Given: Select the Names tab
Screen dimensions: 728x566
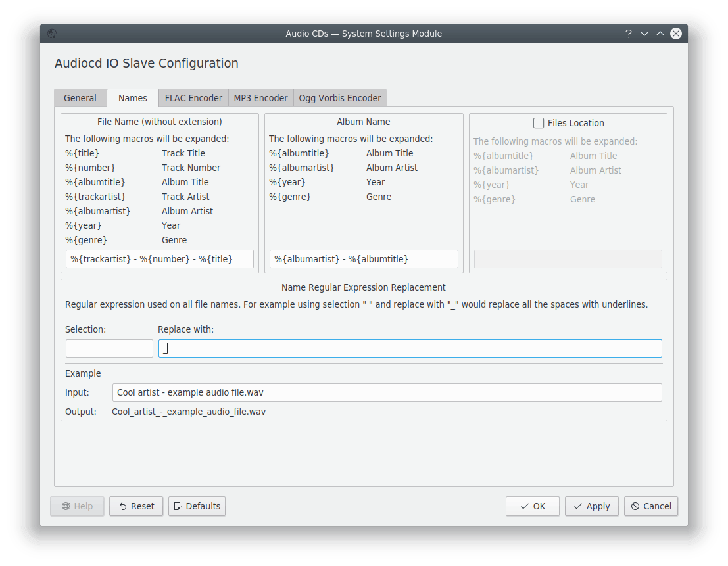Looking at the screenshot, I should [133, 98].
